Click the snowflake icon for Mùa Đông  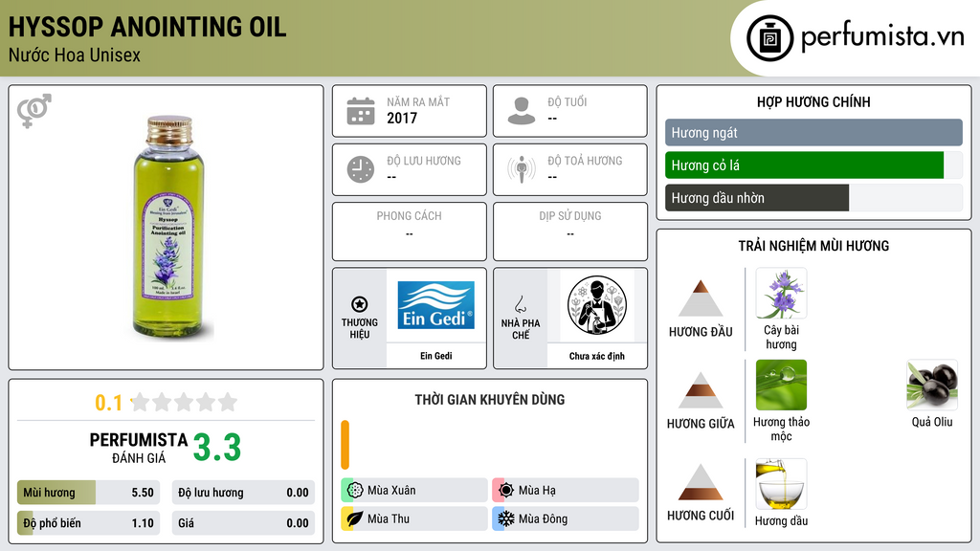[505, 518]
